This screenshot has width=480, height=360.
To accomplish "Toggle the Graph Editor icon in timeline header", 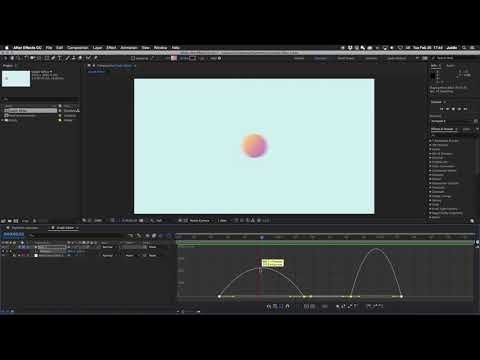I will [169, 236].
